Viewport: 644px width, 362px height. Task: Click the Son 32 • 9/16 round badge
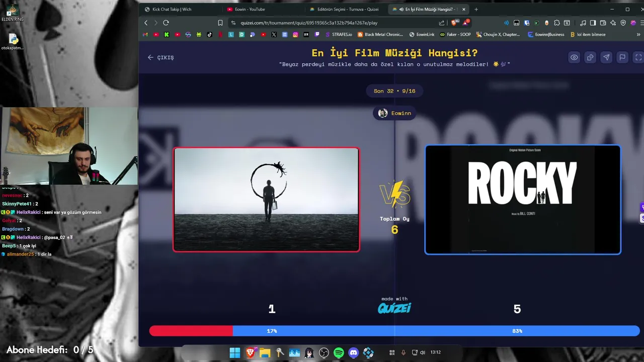click(394, 91)
